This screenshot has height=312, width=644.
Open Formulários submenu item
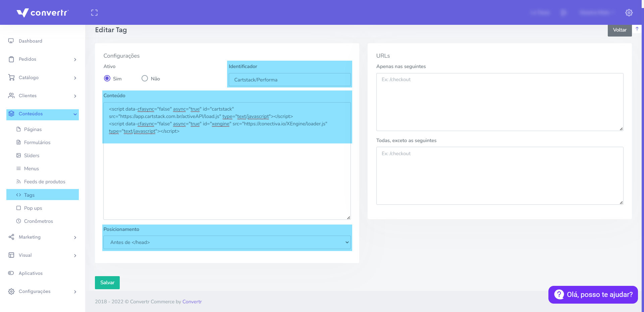tap(37, 142)
